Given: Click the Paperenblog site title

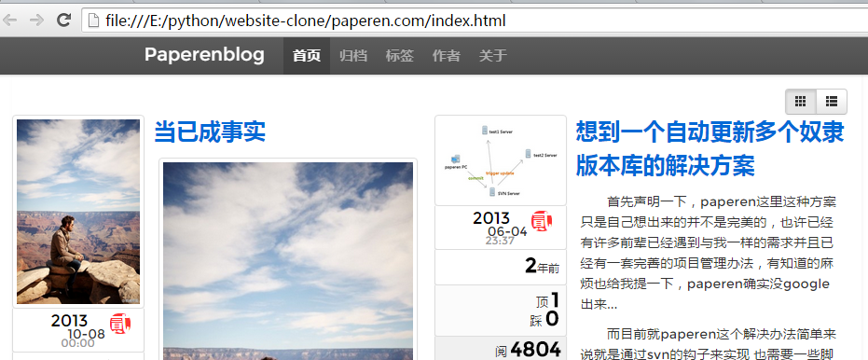Looking at the screenshot, I should tap(204, 55).
